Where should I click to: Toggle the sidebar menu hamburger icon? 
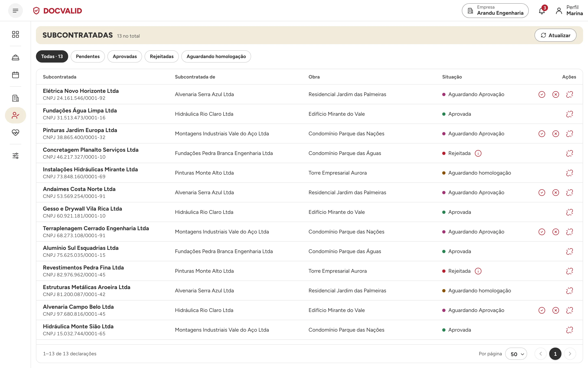16,11
